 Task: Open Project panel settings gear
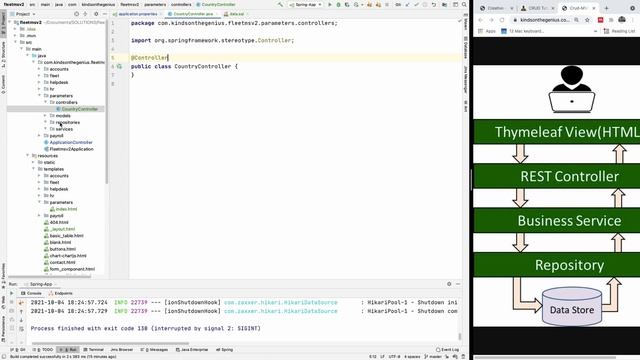(96, 14)
